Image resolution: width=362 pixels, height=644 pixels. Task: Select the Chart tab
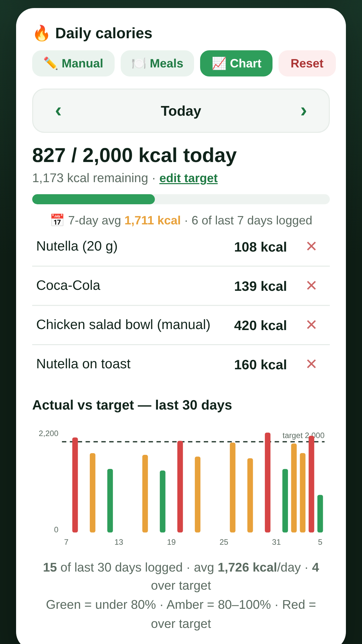click(236, 63)
